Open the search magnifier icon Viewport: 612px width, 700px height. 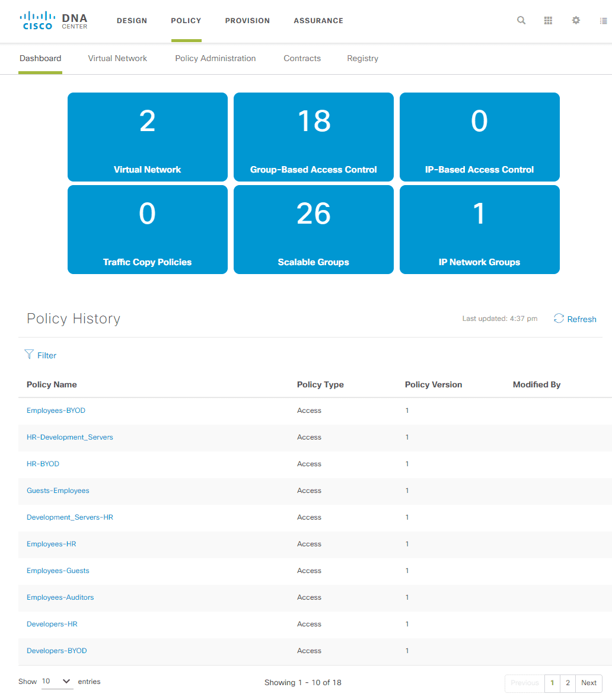(521, 21)
